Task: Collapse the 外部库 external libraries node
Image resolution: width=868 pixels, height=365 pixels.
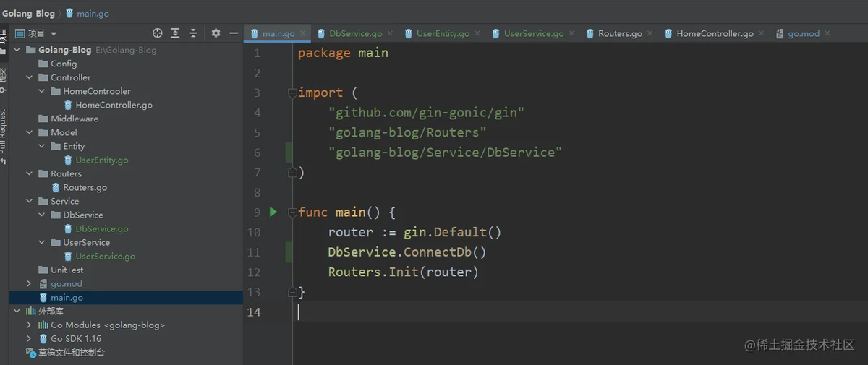Action: pyautogui.click(x=17, y=311)
